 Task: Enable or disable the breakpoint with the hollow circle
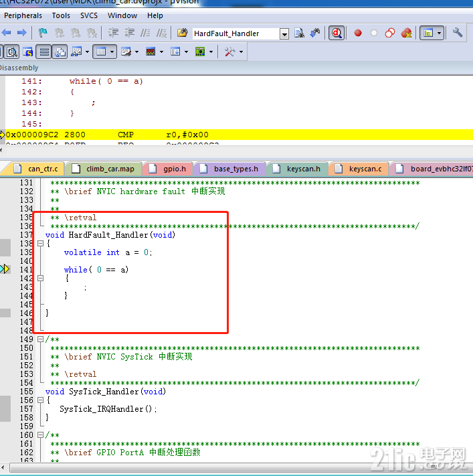pyautogui.click(x=374, y=33)
